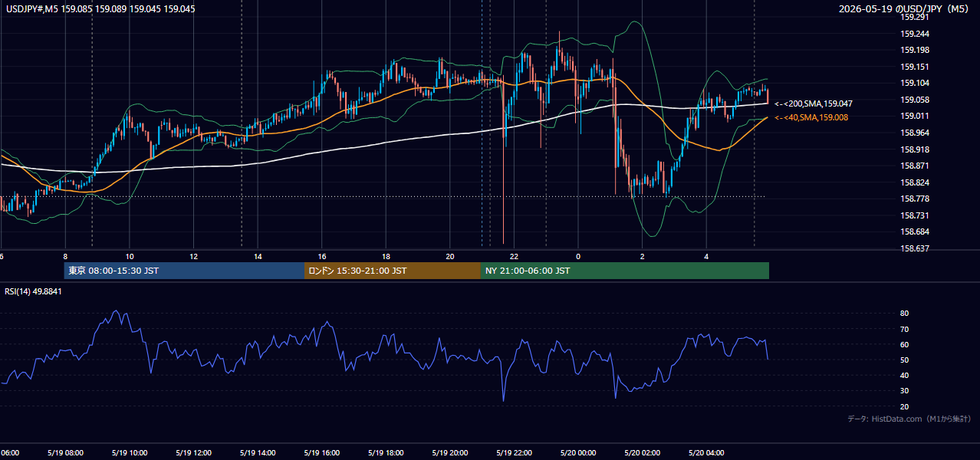Click the 5/19 10:00 date label
The height and width of the screenshot is (460, 980).
point(130,453)
